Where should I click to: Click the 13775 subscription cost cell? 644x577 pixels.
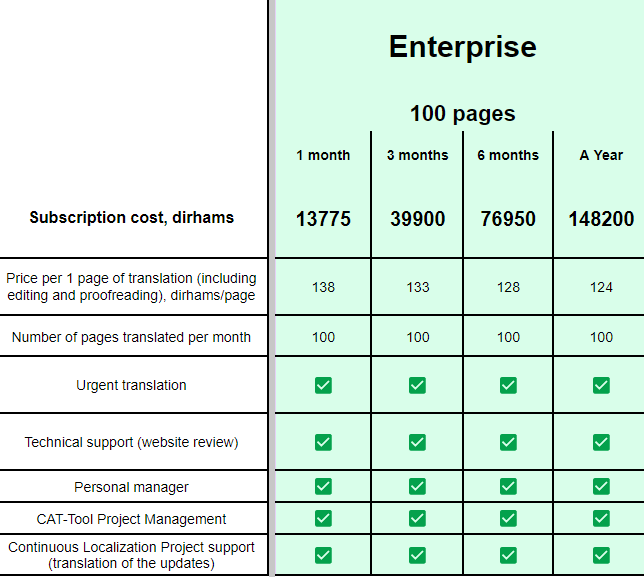coord(323,219)
